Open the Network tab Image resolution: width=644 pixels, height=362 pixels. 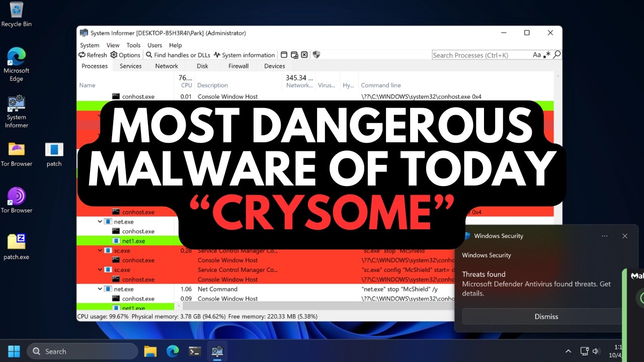[x=167, y=66]
